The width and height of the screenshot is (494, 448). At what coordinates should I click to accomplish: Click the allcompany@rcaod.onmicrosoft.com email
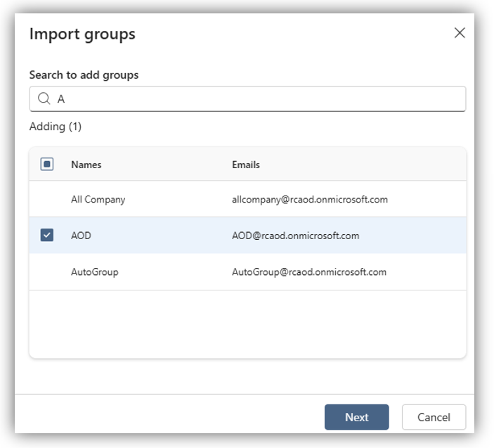point(310,199)
